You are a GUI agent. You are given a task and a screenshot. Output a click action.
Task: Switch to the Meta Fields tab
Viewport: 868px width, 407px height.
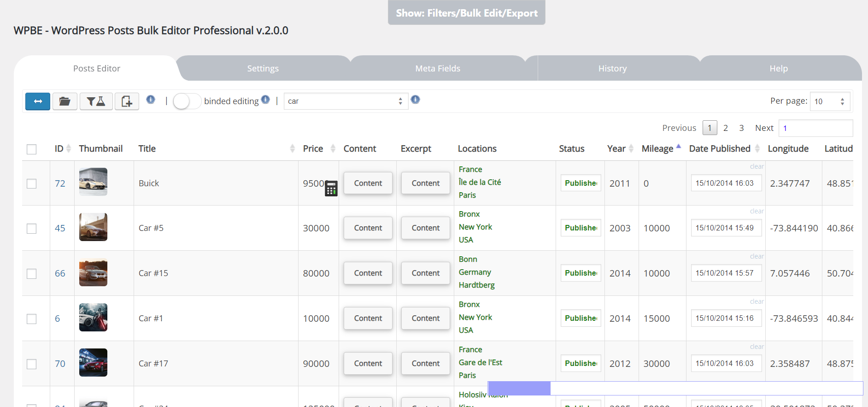pos(438,69)
